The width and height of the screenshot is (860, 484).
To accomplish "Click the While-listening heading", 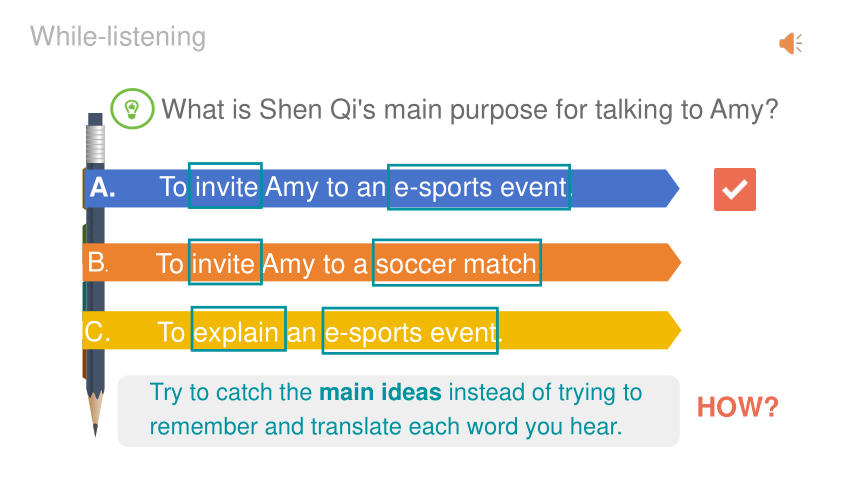I will point(118,37).
